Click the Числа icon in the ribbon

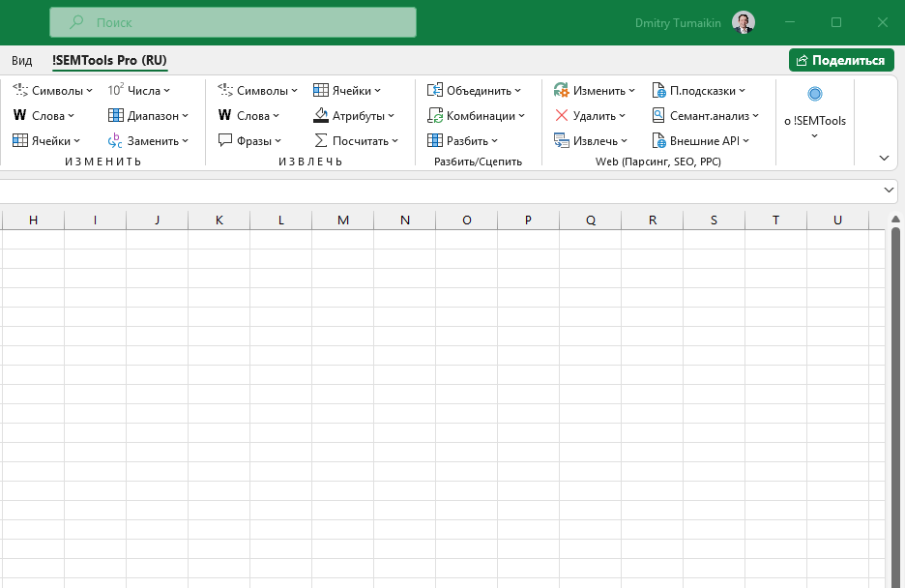(x=116, y=91)
